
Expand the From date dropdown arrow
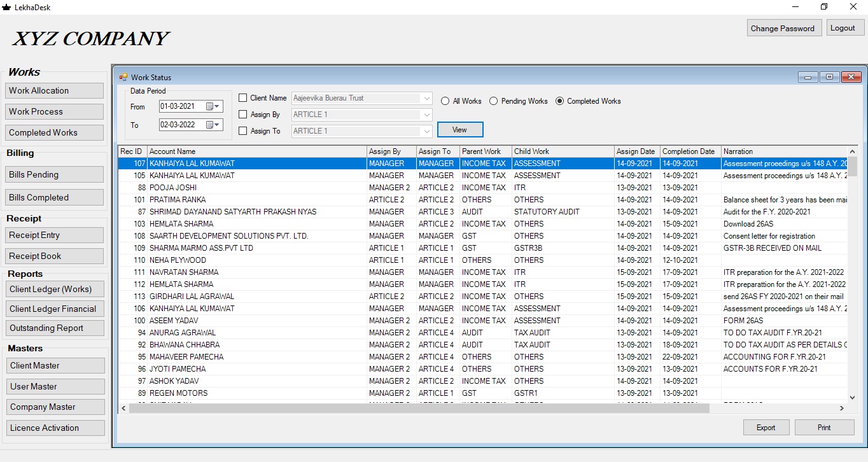[218, 106]
